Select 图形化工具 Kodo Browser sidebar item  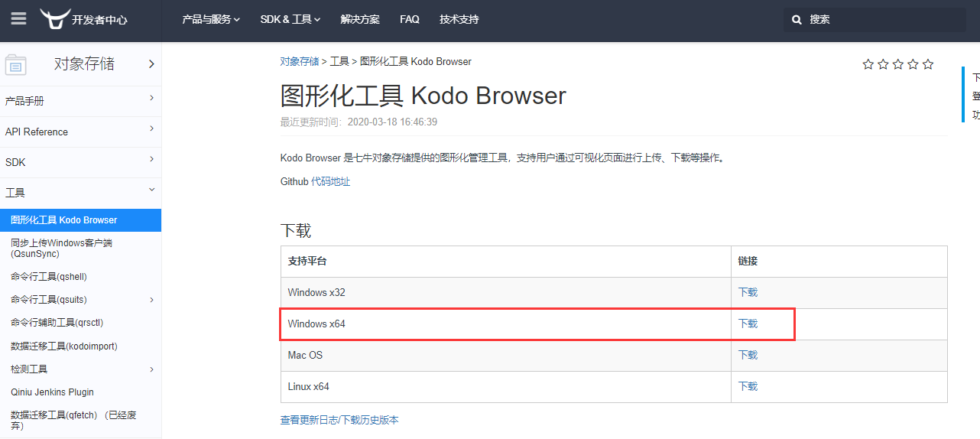(x=80, y=220)
